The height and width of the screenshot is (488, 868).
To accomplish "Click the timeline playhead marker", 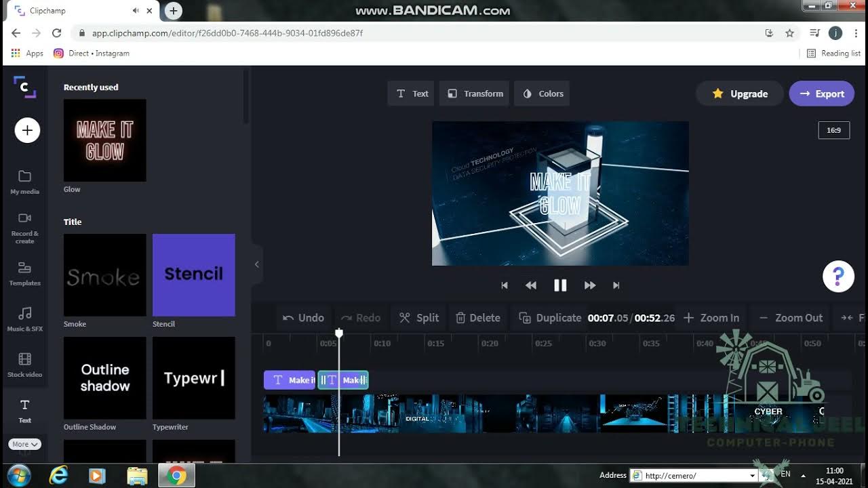I will tap(339, 333).
